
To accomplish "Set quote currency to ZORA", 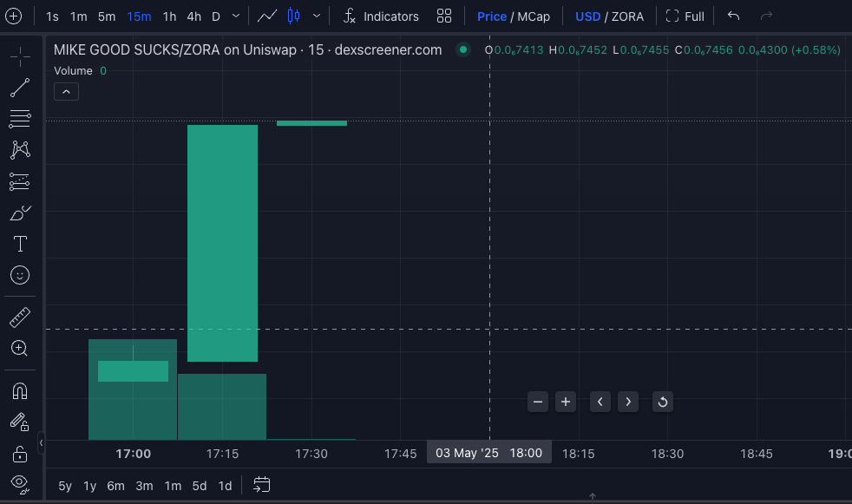I will point(627,16).
